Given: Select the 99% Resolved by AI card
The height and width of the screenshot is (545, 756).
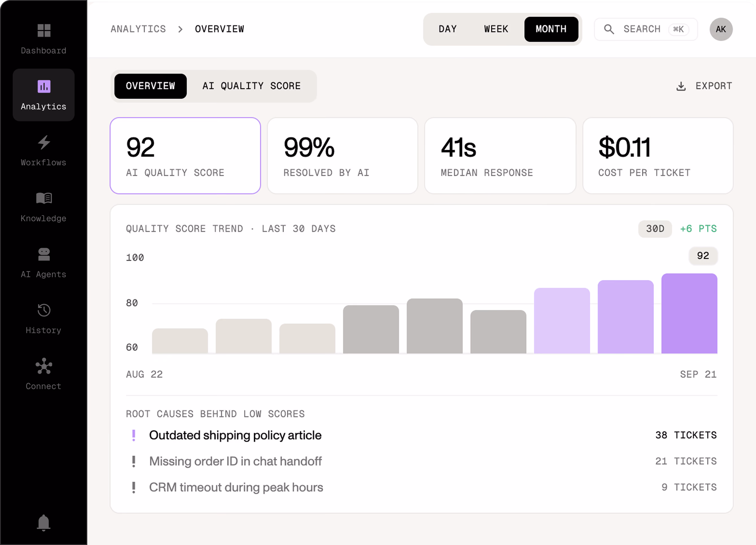Looking at the screenshot, I should point(342,156).
